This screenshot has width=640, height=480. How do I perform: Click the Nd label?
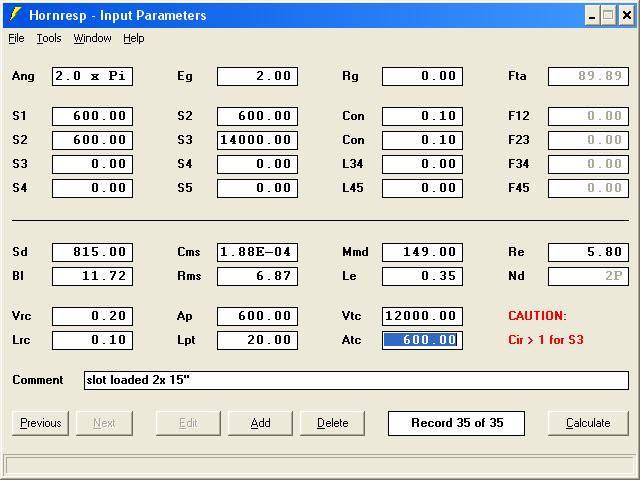click(x=516, y=276)
